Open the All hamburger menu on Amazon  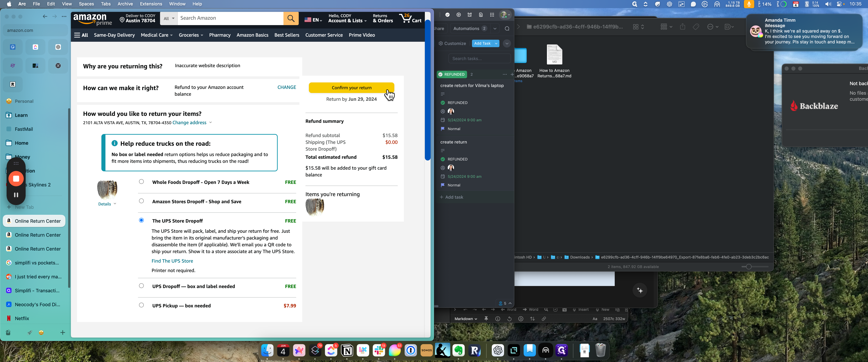pyautogui.click(x=81, y=35)
